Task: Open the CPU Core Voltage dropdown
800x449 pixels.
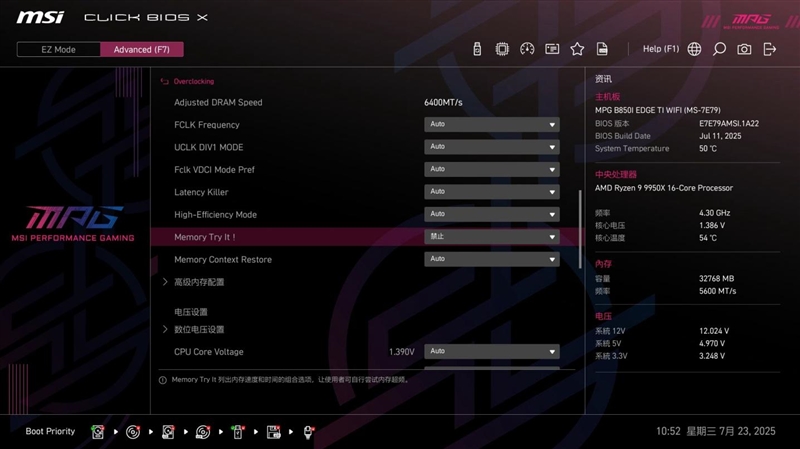Action: click(492, 352)
